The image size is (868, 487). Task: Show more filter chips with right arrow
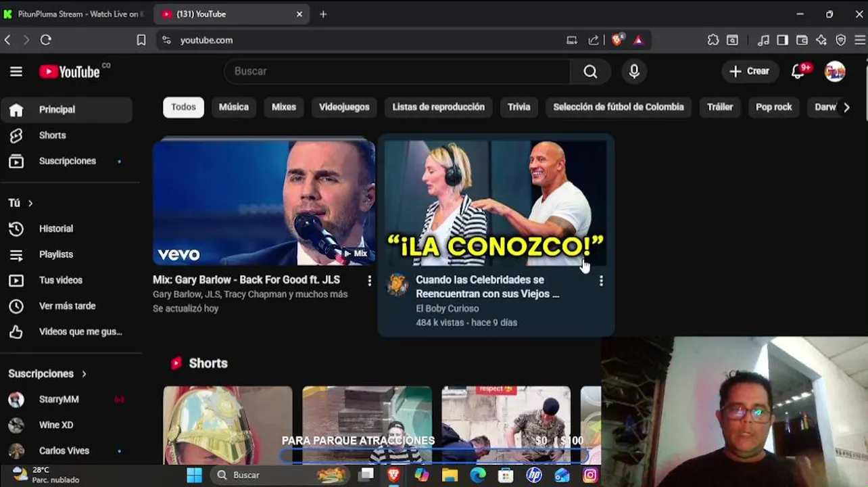(846, 107)
